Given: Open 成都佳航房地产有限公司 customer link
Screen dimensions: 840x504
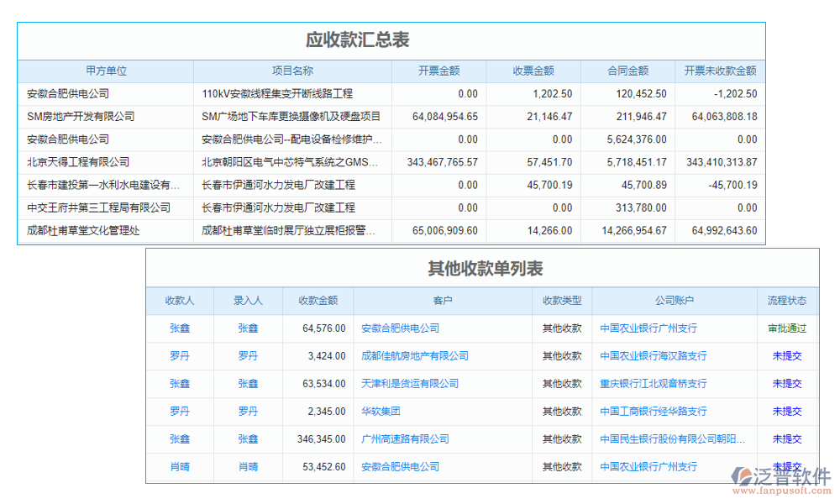Looking at the screenshot, I should (x=415, y=356).
